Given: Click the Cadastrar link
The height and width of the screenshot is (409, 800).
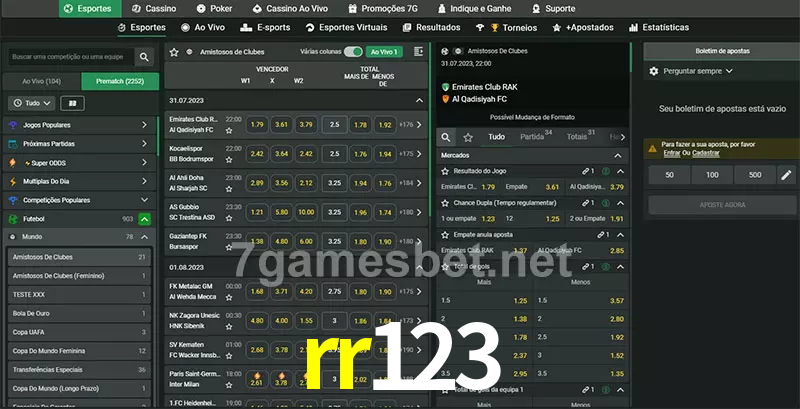Looking at the screenshot, I should pyautogui.click(x=706, y=153).
